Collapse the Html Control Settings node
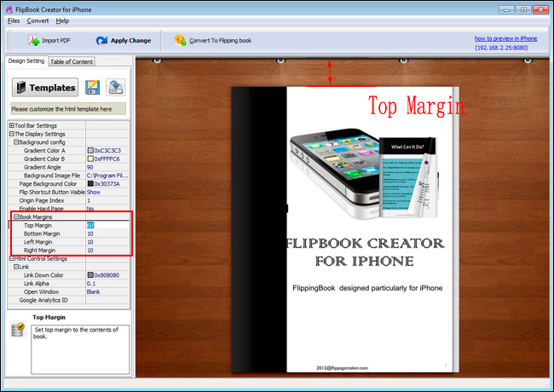 12,258
